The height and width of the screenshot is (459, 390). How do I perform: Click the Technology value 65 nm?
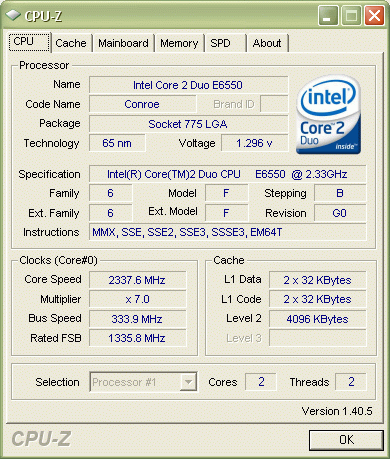tap(117, 143)
